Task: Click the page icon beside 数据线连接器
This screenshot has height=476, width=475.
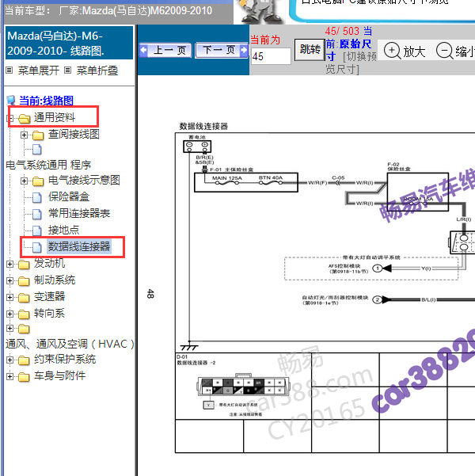Action: (37, 247)
